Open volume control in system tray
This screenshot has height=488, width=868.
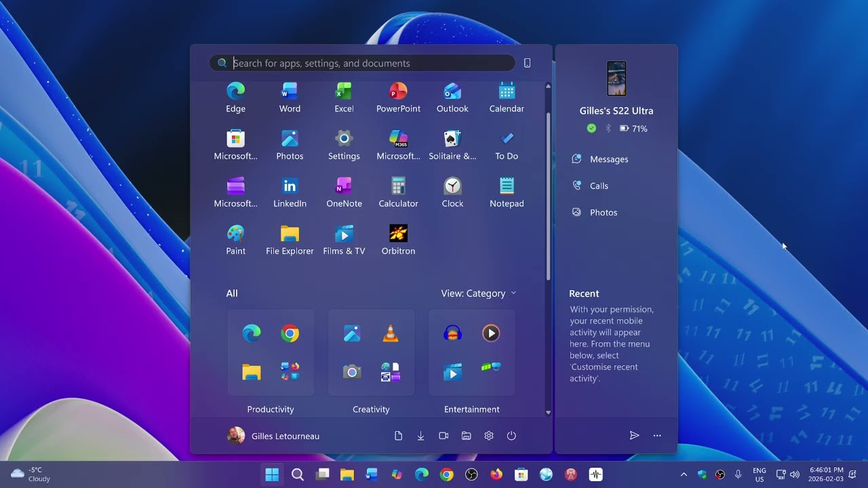pos(795,474)
